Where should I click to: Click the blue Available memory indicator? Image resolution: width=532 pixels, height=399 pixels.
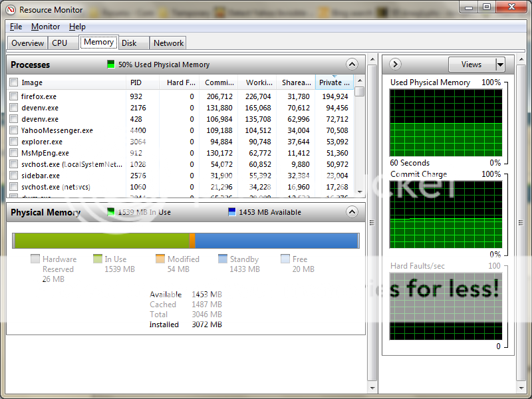(231, 212)
